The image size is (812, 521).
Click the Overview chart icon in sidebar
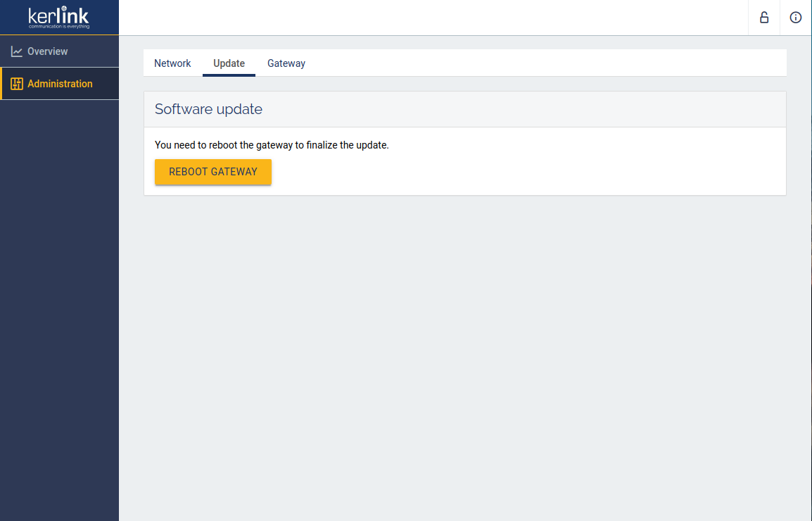pos(17,51)
